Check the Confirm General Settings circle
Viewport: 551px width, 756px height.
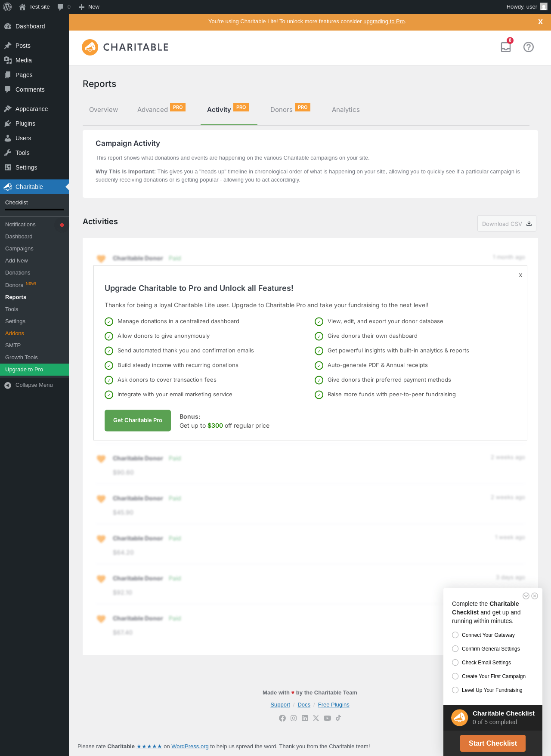click(x=455, y=649)
